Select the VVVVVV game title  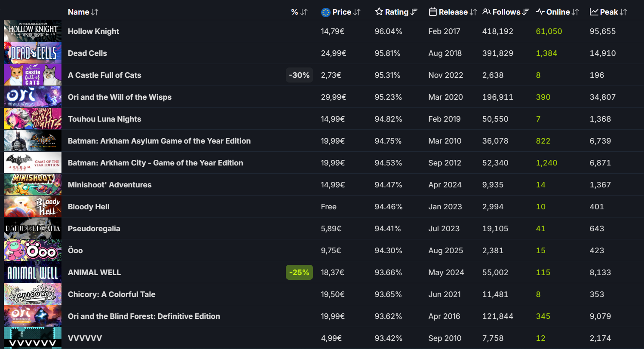tap(85, 338)
